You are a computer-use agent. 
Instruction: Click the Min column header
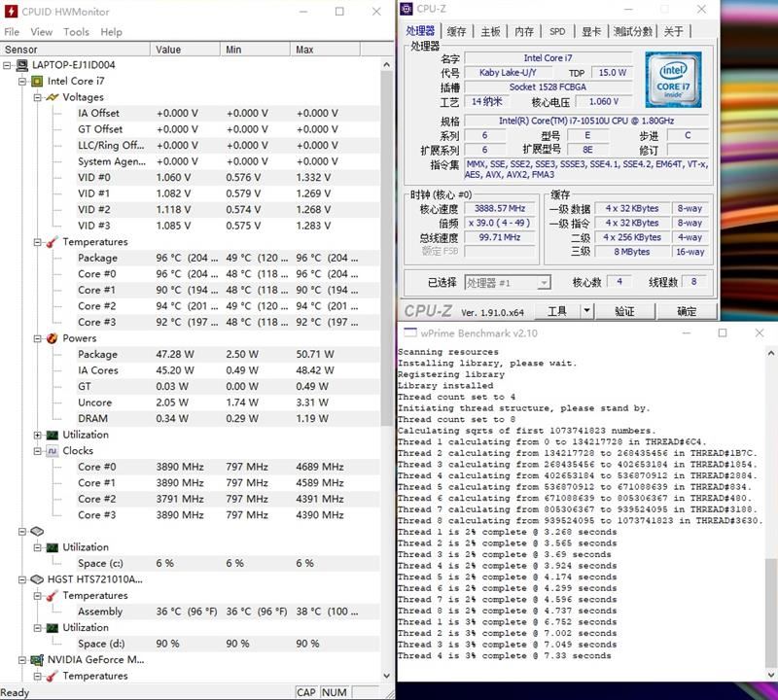pyautogui.click(x=255, y=50)
